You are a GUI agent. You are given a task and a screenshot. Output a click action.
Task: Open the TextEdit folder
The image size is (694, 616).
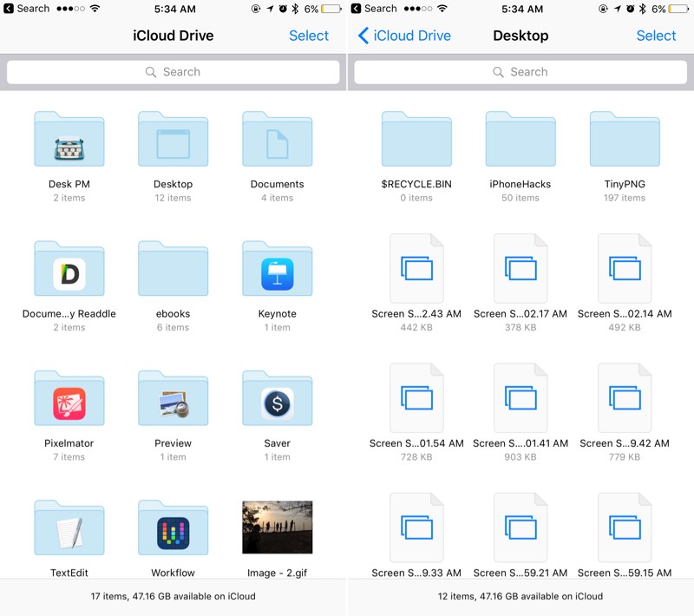click(69, 529)
